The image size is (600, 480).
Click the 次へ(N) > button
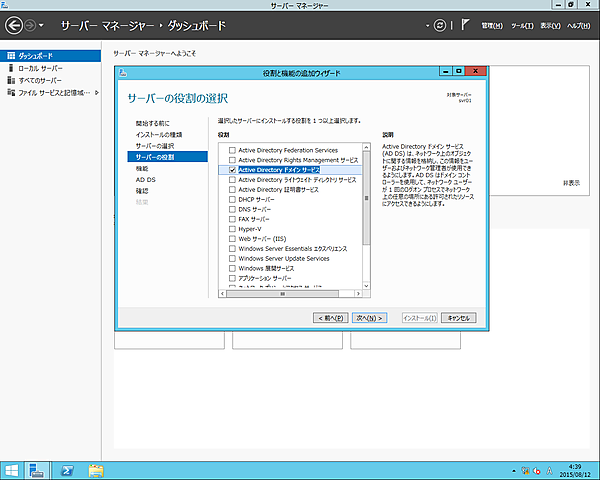click(369, 317)
